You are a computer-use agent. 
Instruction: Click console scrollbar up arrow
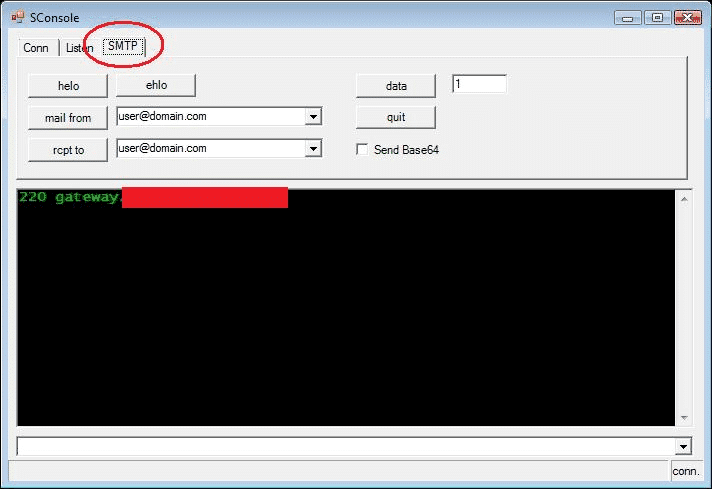(684, 199)
